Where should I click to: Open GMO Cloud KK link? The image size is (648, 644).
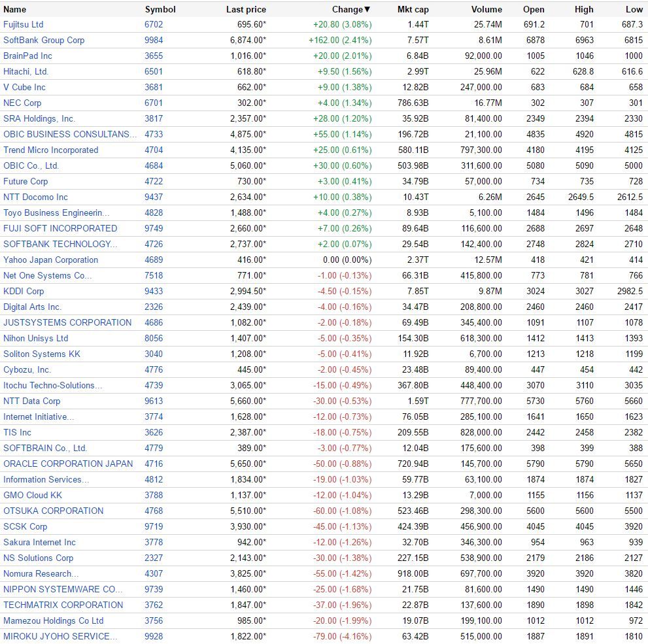(x=33, y=496)
